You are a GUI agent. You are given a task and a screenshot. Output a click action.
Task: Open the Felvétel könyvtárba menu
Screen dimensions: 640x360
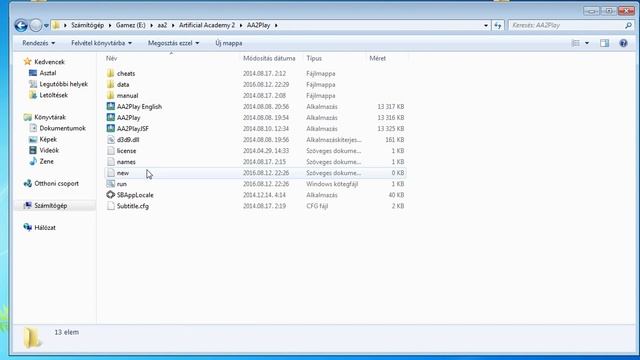(101, 43)
